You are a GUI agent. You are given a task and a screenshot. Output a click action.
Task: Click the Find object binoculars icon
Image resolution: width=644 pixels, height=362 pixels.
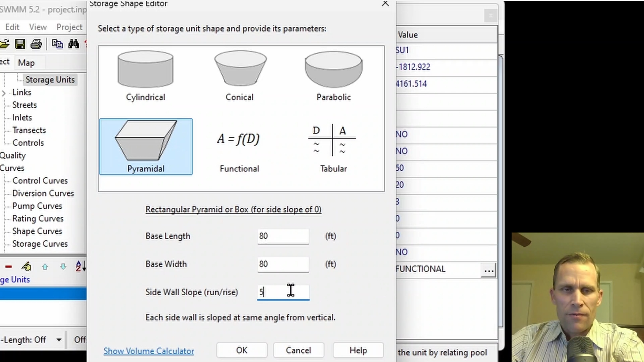(73, 44)
